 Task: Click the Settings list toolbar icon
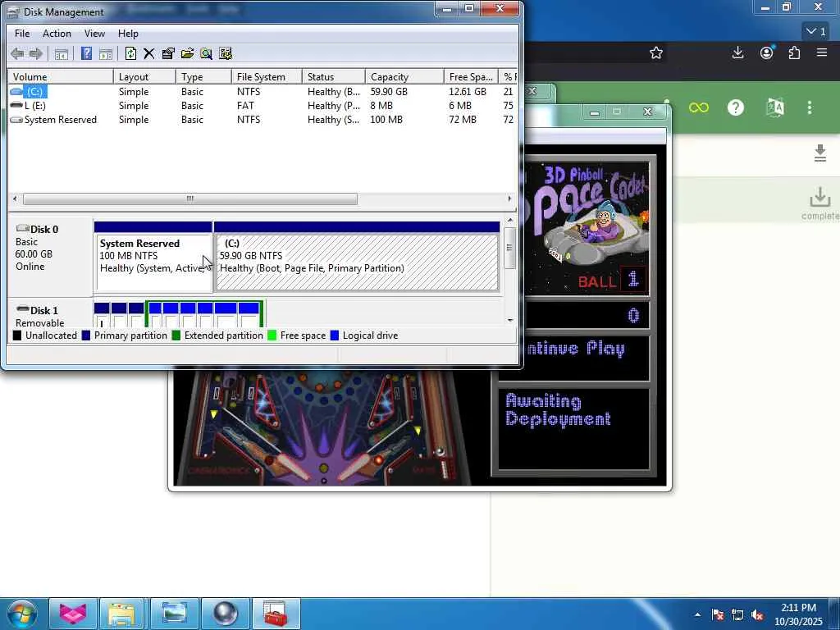[x=226, y=53]
